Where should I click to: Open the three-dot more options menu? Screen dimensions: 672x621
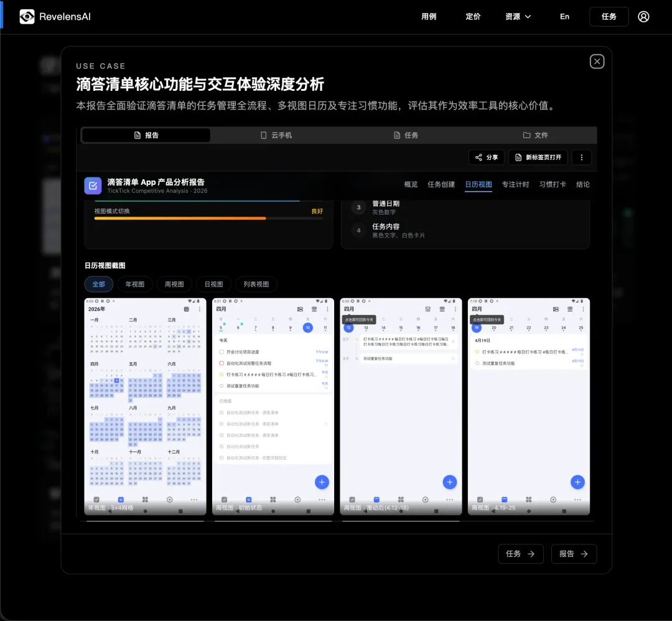[x=582, y=157]
